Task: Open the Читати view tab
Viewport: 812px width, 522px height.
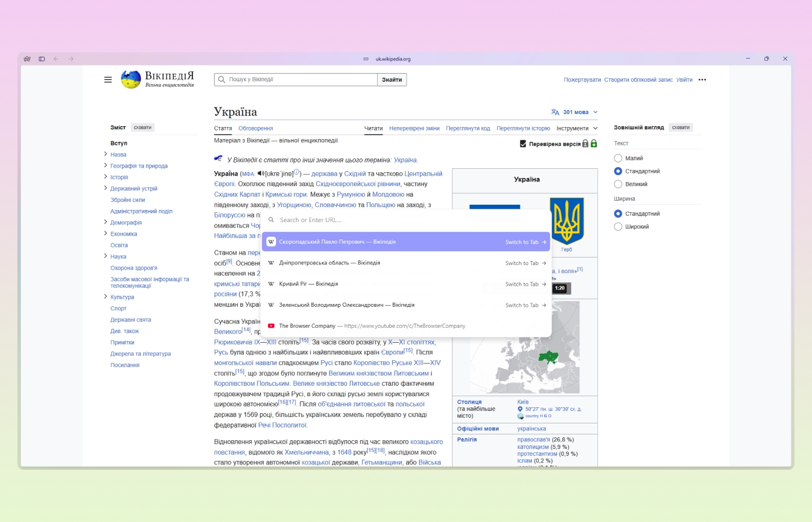Action: (374, 128)
